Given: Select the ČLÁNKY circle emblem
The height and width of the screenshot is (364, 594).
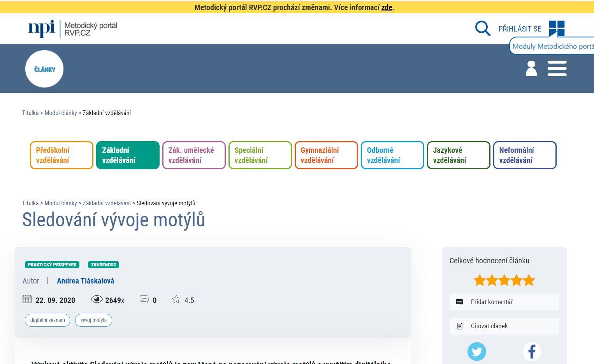Looking at the screenshot, I should pyautogui.click(x=44, y=68).
